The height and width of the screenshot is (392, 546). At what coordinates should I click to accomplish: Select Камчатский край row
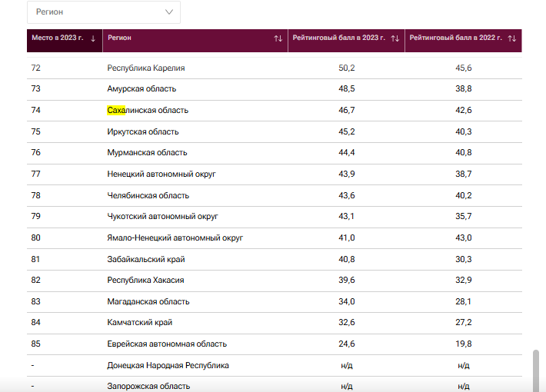coord(275,323)
